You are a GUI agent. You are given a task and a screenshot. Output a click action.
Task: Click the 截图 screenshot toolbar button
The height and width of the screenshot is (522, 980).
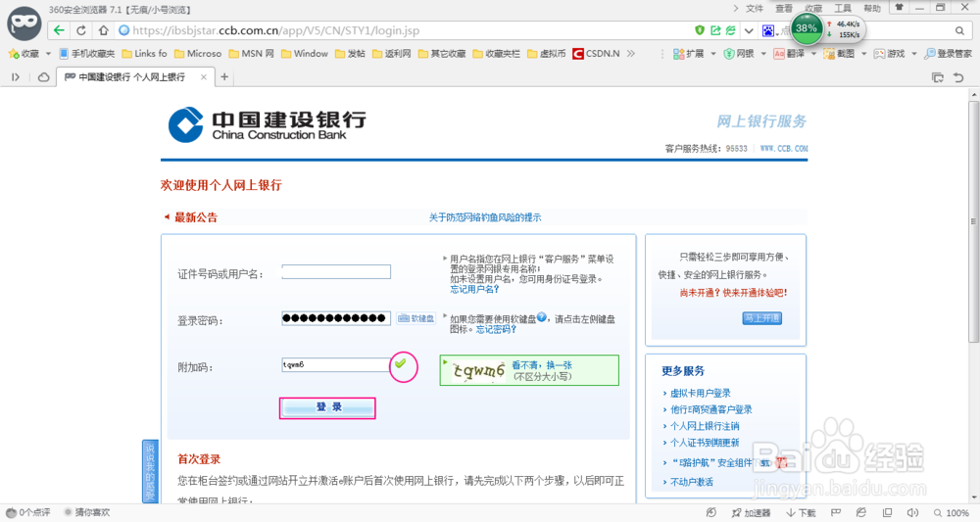pos(839,54)
